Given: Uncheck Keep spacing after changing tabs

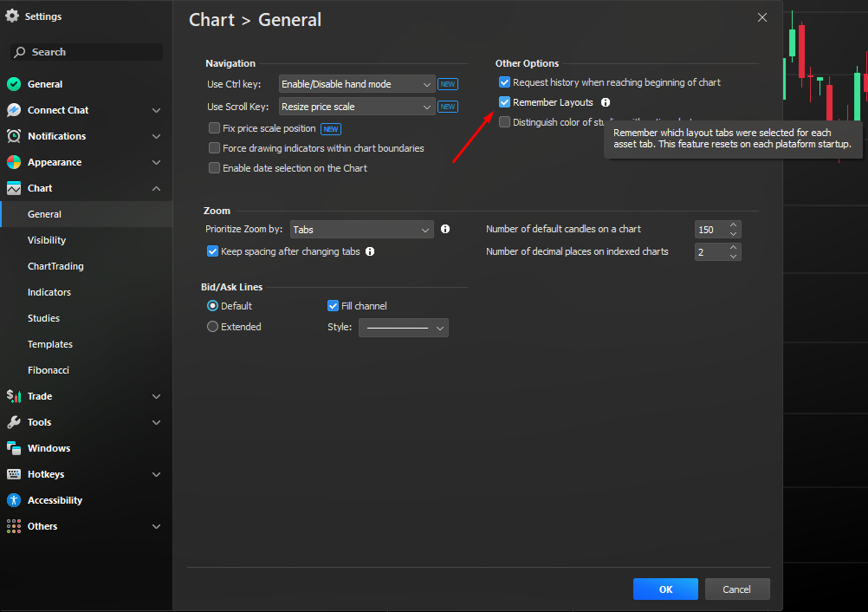Looking at the screenshot, I should pos(213,251).
